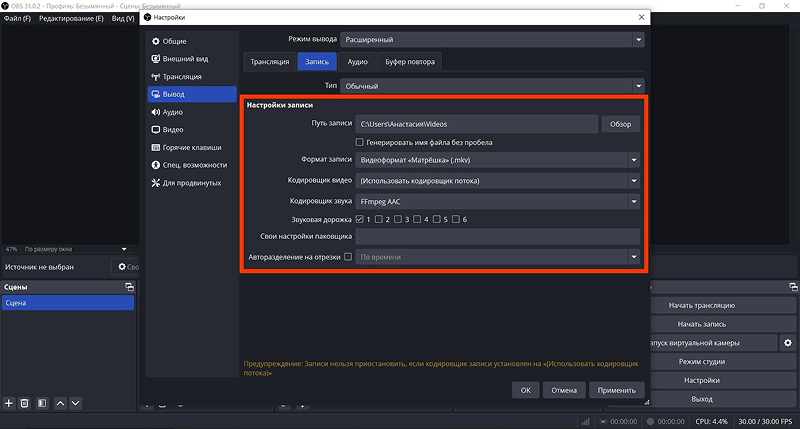
Task: Switch to the Буфер повтора tab
Action: click(410, 62)
